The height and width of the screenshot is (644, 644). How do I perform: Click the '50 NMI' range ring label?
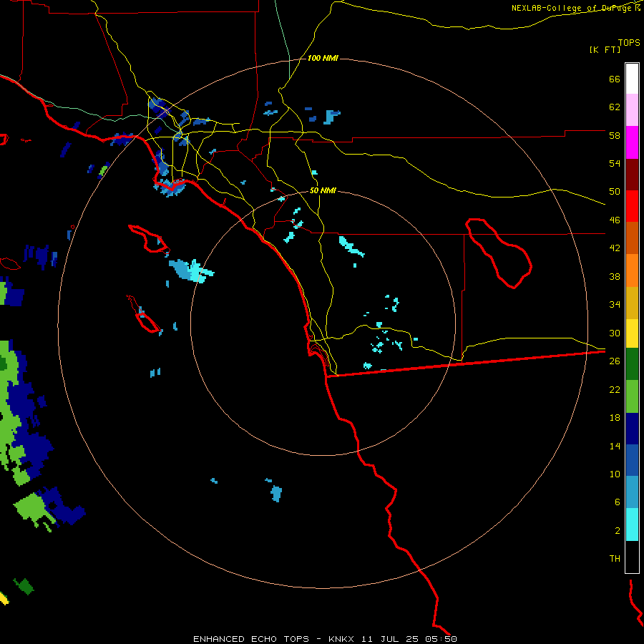click(323, 190)
